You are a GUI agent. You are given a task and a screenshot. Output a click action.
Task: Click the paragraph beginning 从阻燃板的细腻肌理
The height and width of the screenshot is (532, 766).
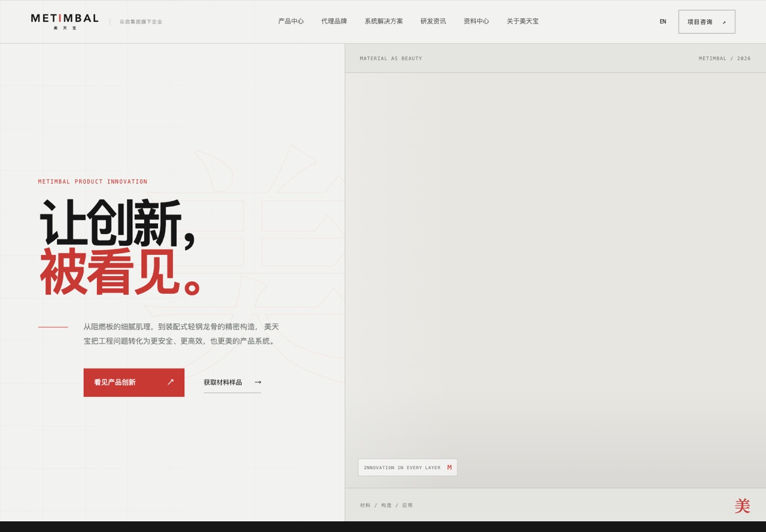click(x=181, y=334)
